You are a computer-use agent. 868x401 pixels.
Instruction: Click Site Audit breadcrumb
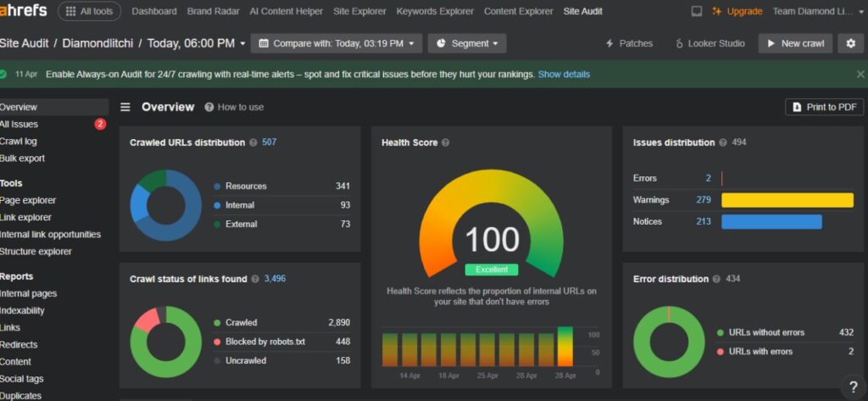[25, 43]
